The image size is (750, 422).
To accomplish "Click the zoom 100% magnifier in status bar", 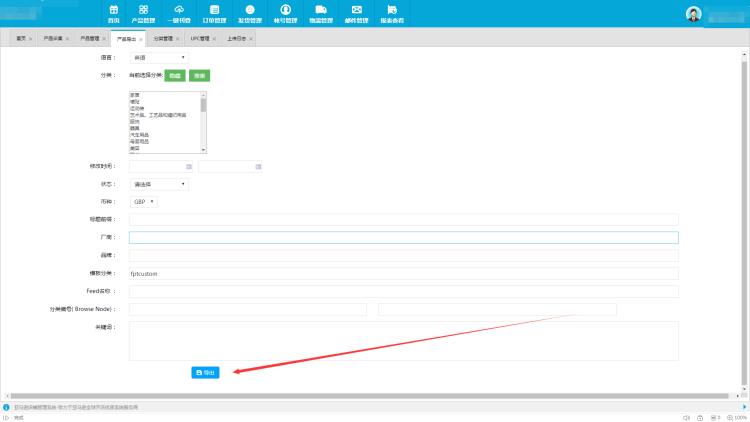I will tap(729, 418).
